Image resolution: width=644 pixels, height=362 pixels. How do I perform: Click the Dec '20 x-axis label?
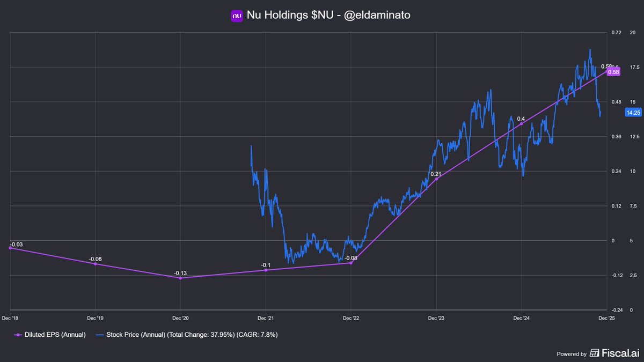(180, 317)
